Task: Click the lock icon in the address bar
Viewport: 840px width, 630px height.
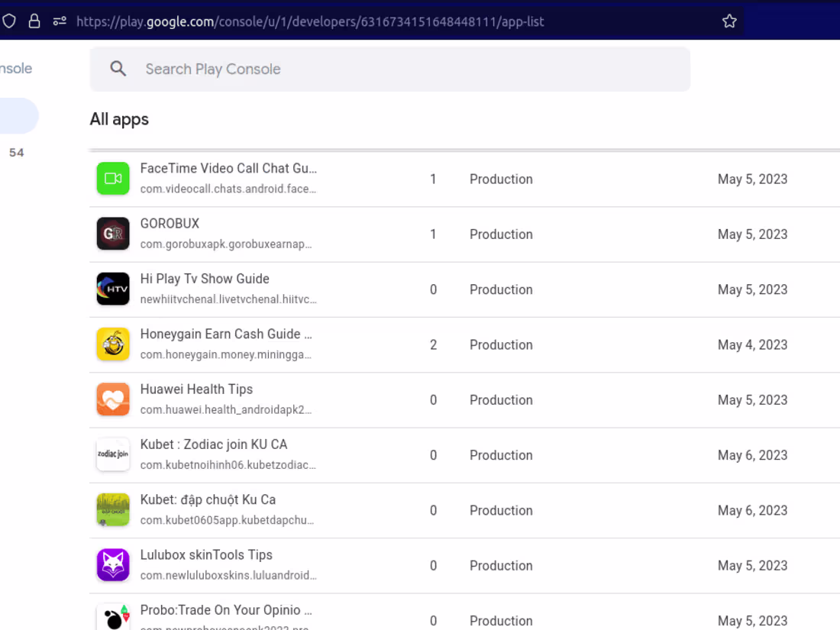Action: click(x=34, y=21)
